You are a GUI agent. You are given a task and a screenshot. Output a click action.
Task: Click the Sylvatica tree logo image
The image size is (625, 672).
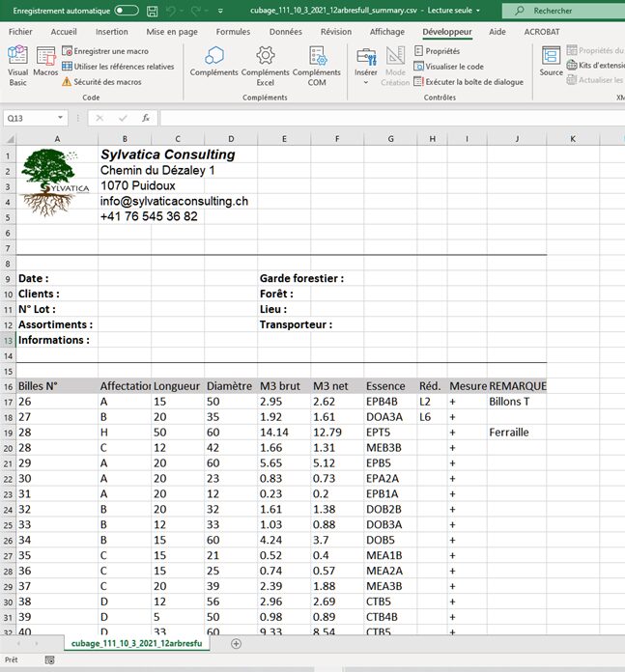click(x=53, y=182)
